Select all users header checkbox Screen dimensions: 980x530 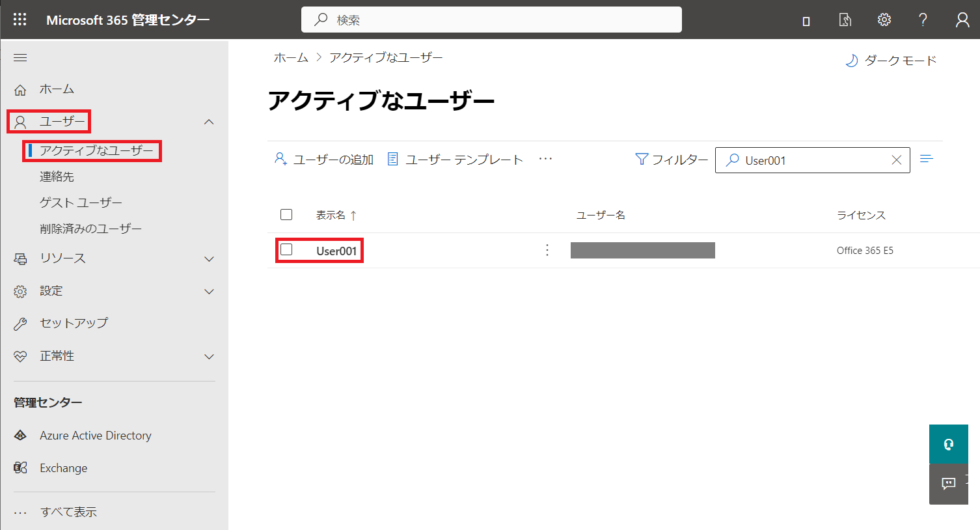(286, 214)
